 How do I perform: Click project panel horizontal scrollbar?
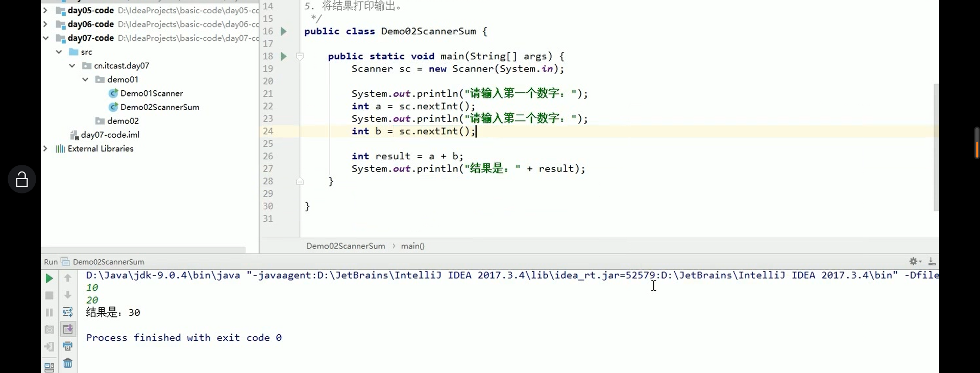tap(143, 250)
